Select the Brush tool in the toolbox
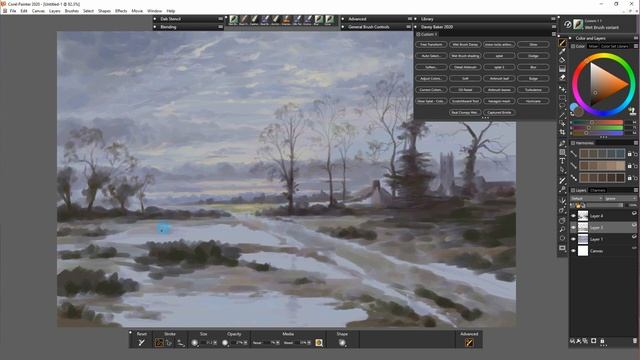640x360 pixels. point(562,42)
